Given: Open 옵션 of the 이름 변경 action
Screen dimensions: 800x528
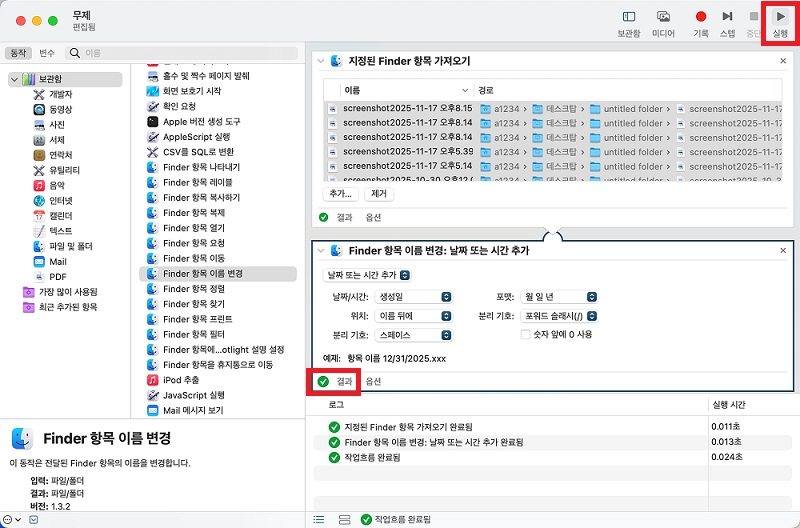Looking at the screenshot, I should [x=373, y=382].
